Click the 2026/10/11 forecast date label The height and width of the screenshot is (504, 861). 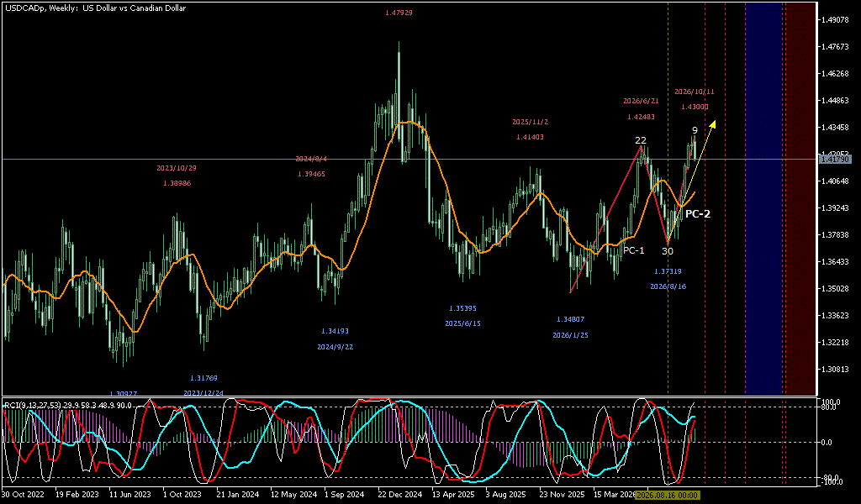[695, 92]
